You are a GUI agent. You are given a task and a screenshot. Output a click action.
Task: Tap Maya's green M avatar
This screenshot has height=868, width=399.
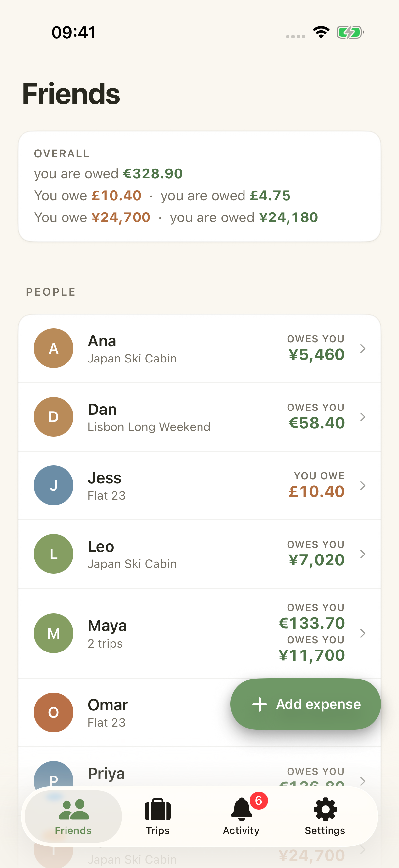pos(54,633)
